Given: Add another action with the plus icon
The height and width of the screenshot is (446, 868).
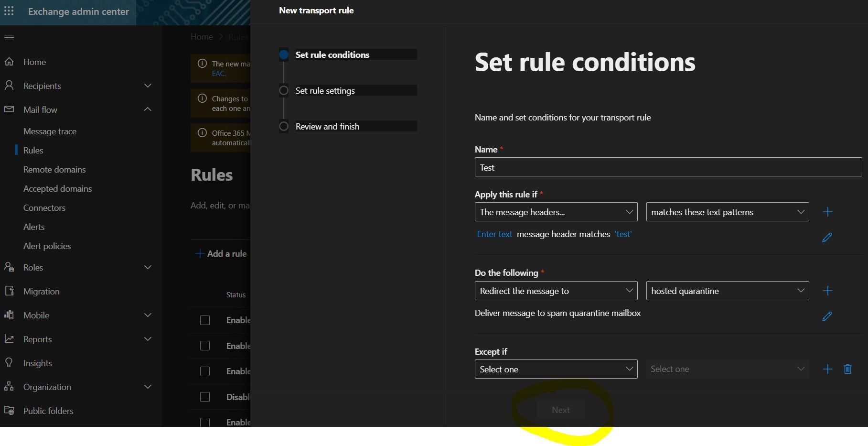Looking at the screenshot, I should (x=828, y=291).
